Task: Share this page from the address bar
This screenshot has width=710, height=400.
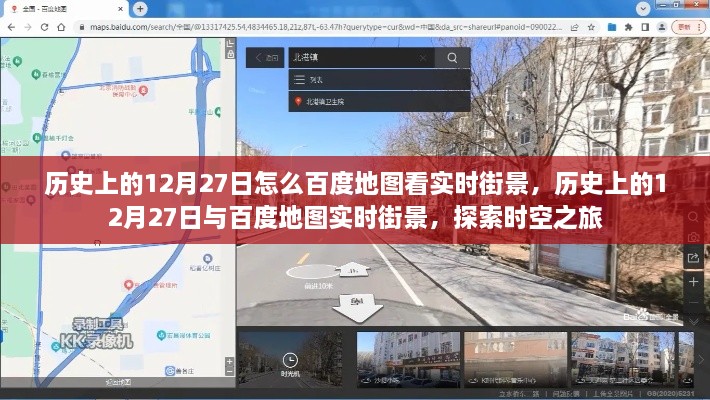Action: coord(575,27)
